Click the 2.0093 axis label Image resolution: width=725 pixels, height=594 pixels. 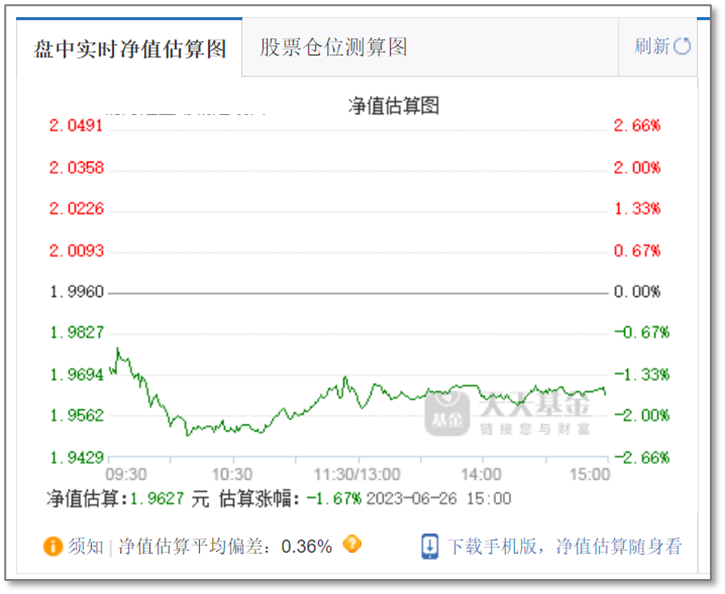click(x=76, y=251)
